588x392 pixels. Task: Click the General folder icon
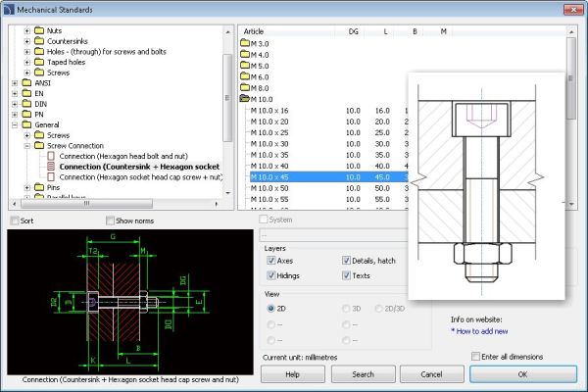point(26,124)
